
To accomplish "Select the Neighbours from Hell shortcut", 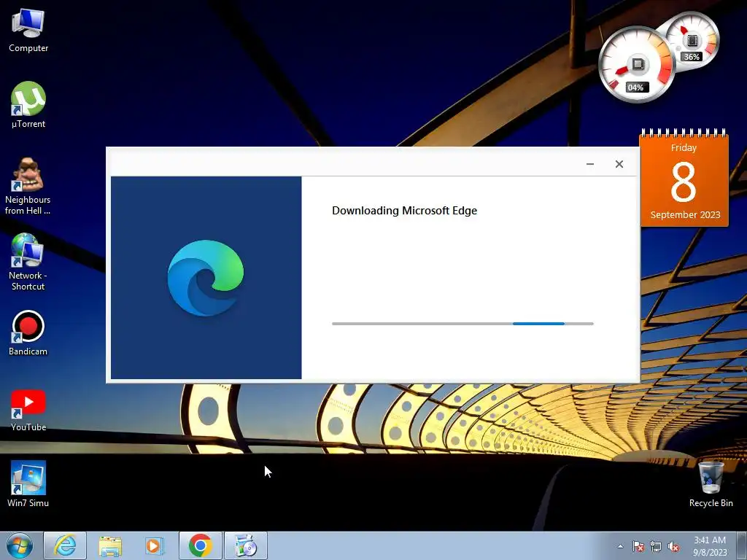I will [28, 186].
